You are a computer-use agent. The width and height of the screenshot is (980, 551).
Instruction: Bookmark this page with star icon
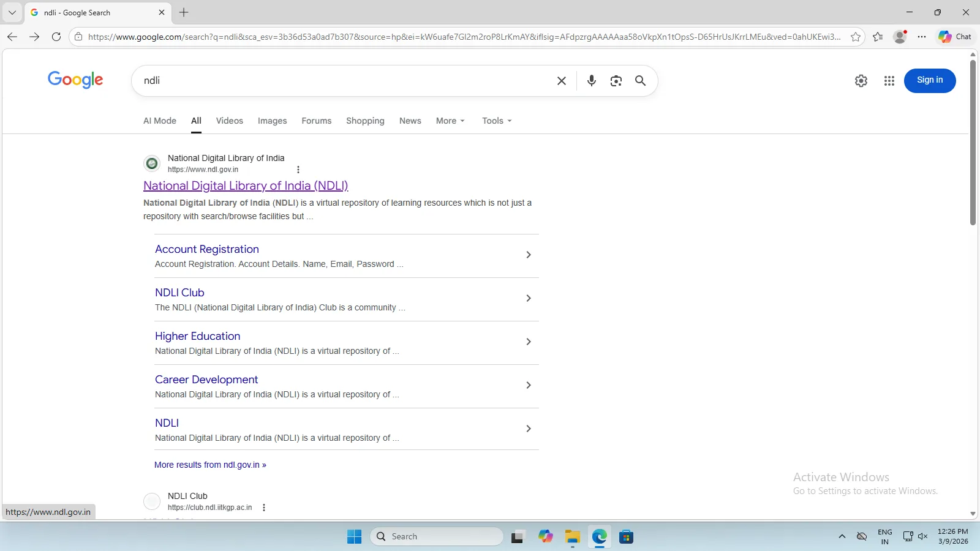pos(856,37)
